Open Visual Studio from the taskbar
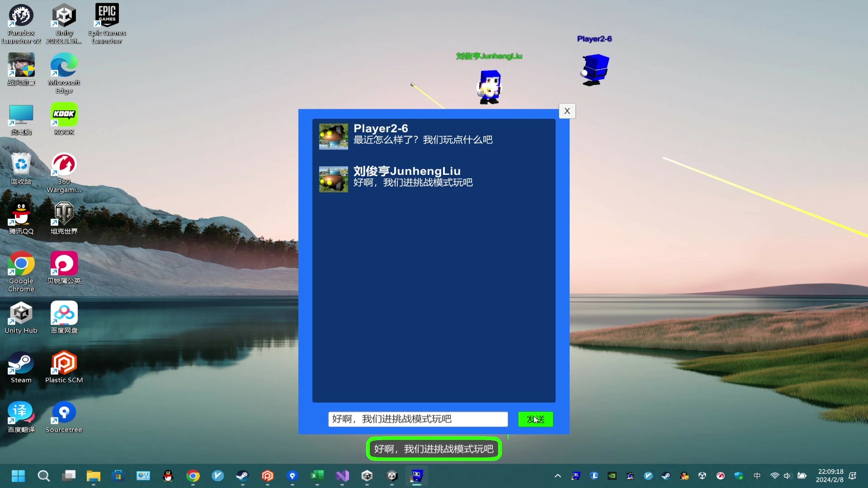 coord(342,475)
